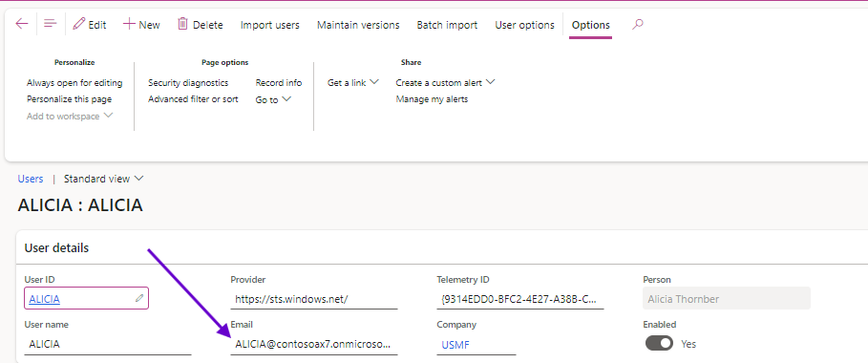Expand Add to workspace dropdown

tap(70, 116)
